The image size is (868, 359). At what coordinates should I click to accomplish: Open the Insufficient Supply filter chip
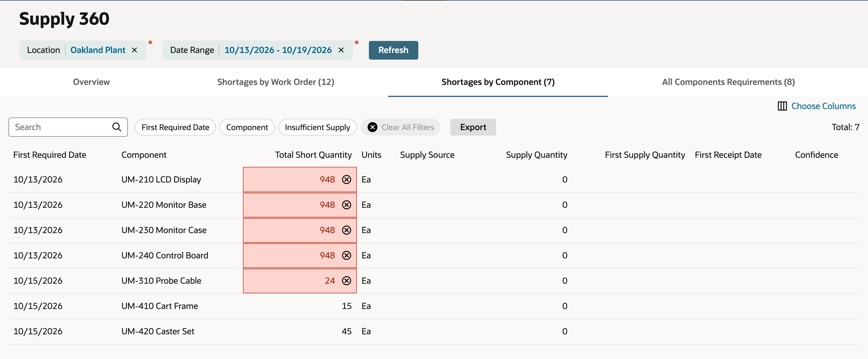[x=317, y=127]
